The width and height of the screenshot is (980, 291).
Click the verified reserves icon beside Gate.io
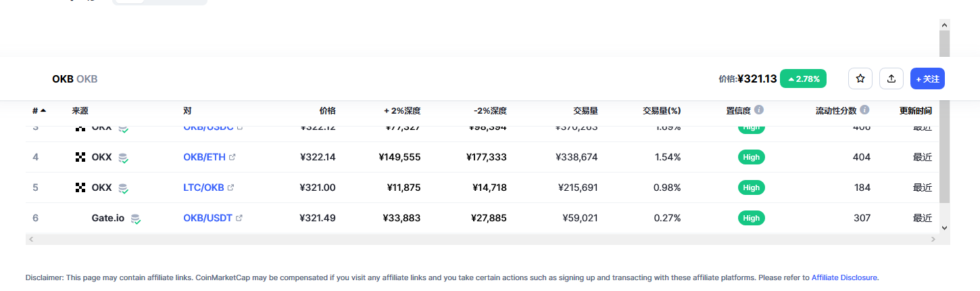pyautogui.click(x=136, y=219)
